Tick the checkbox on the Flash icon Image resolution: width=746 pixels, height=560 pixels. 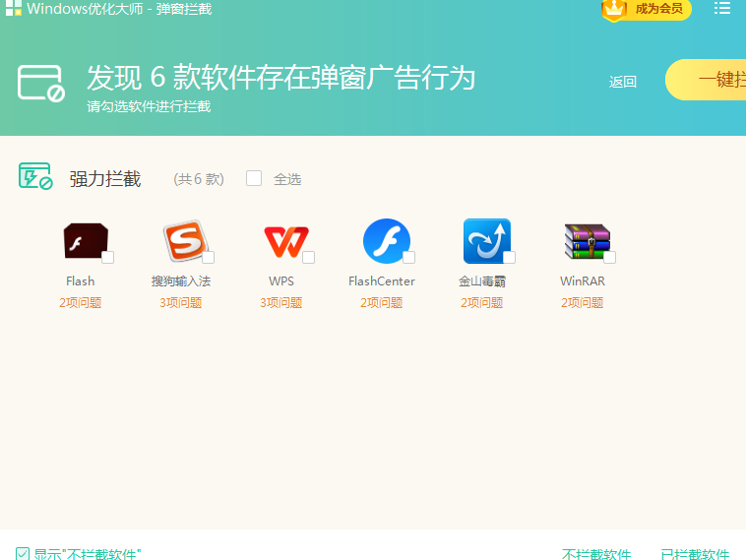pyautogui.click(x=107, y=258)
